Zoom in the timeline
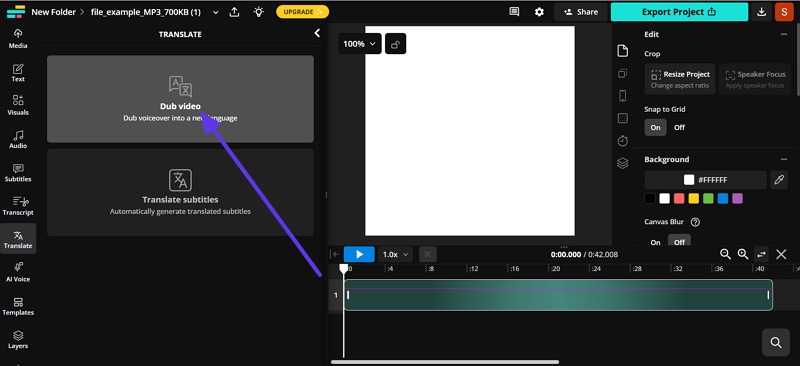 click(x=743, y=254)
